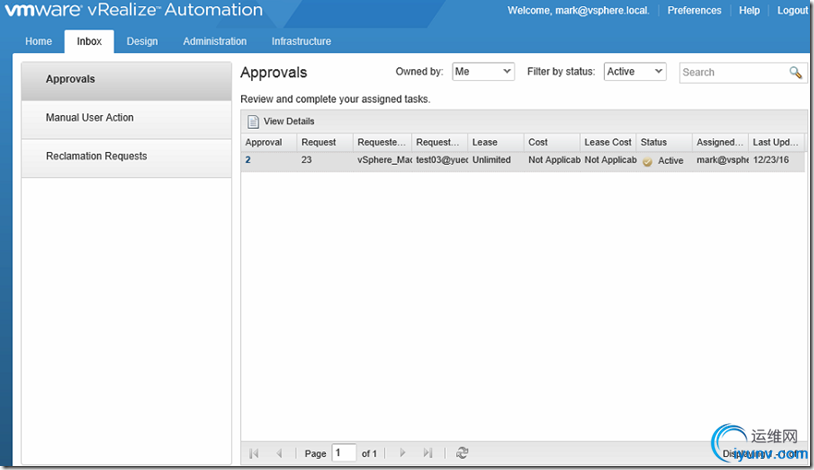Click the View Details document icon
The image size is (814, 470).
coord(253,122)
